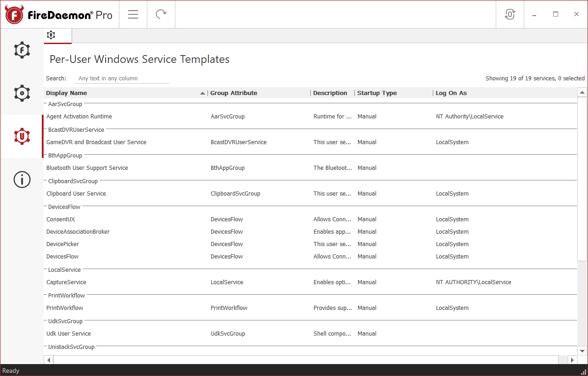
Task: Sort by the Description column header
Action: pos(330,93)
